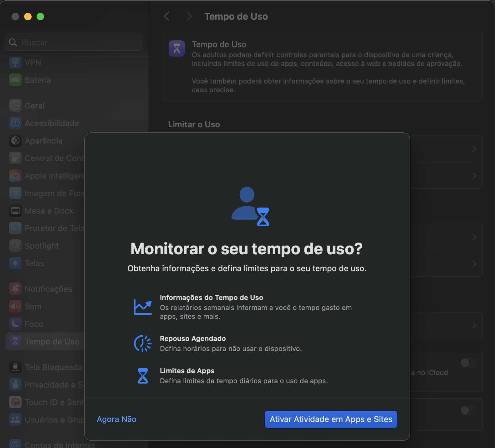495x448 pixels.
Task: Open Notificações bell icon
Action: pos(15,289)
